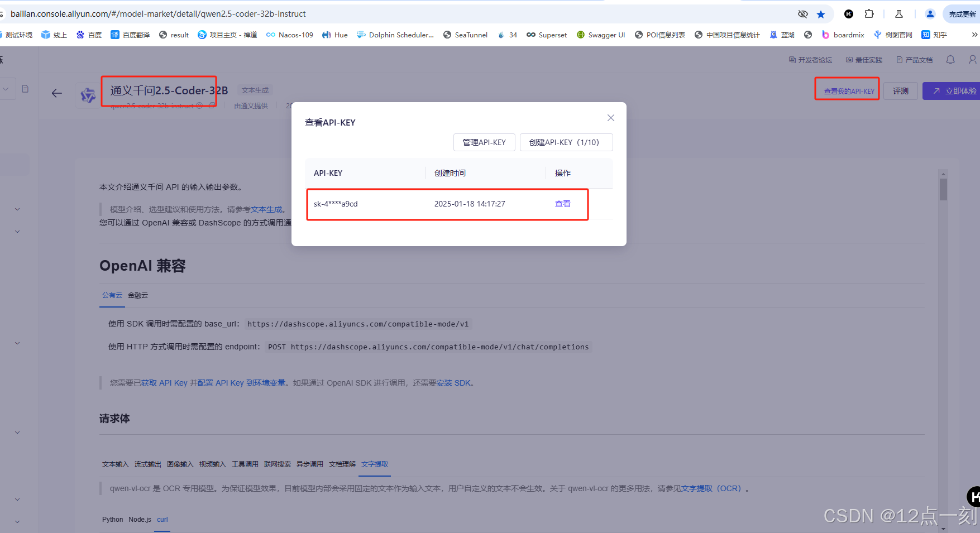Click the address bar URL
The image size is (980, 533).
point(158,14)
